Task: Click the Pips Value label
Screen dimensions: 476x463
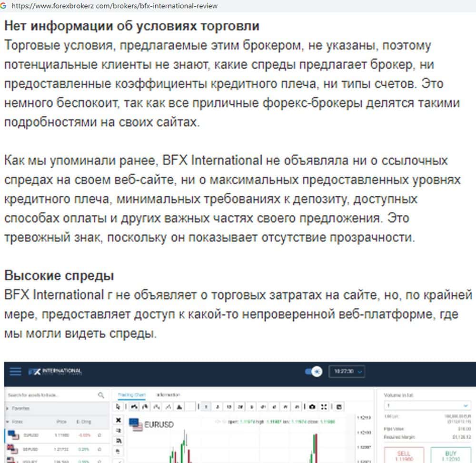Action: (x=394, y=429)
